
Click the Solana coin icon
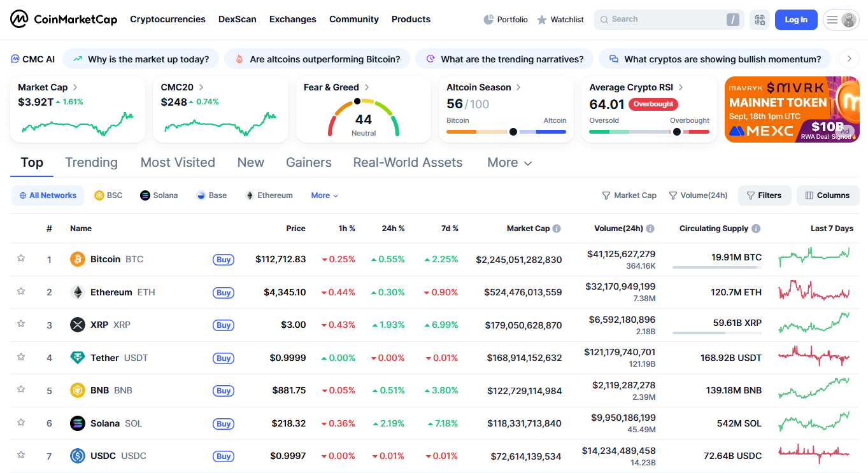pyautogui.click(x=78, y=423)
